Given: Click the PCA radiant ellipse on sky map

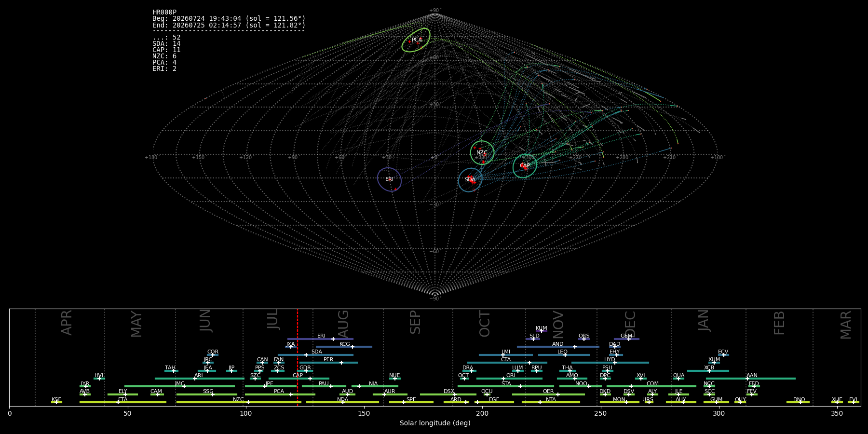Looking at the screenshot, I should click(416, 40).
